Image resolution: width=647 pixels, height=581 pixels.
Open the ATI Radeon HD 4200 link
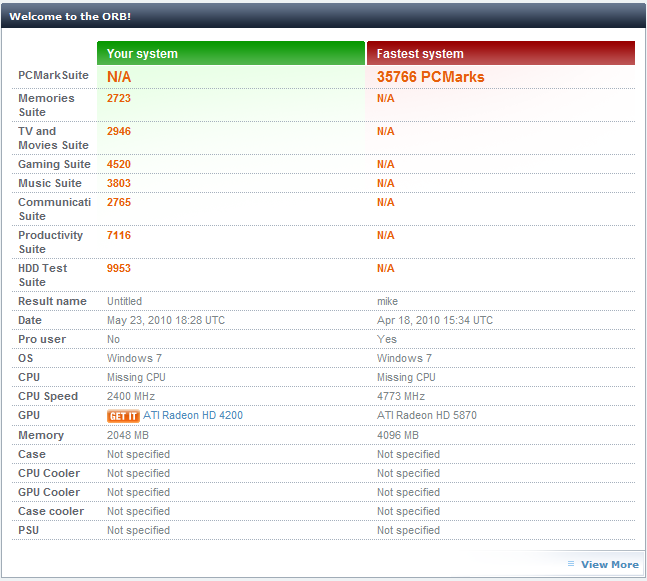point(193,416)
